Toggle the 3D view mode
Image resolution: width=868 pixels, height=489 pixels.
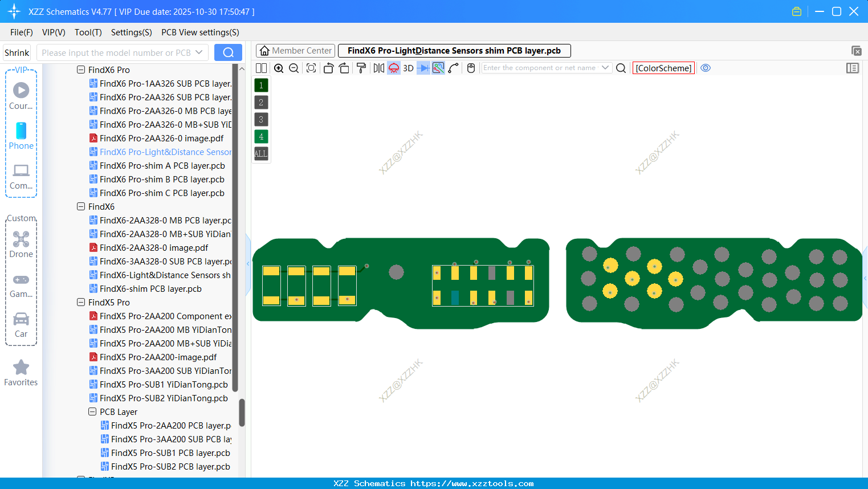click(x=408, y=68)
